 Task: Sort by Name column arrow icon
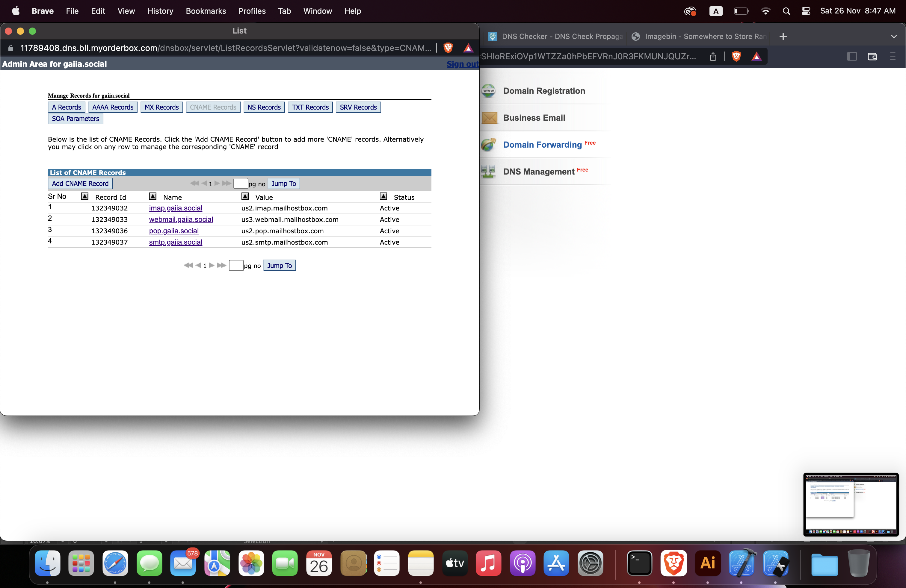pyautogui.click(x=153, y=196)
